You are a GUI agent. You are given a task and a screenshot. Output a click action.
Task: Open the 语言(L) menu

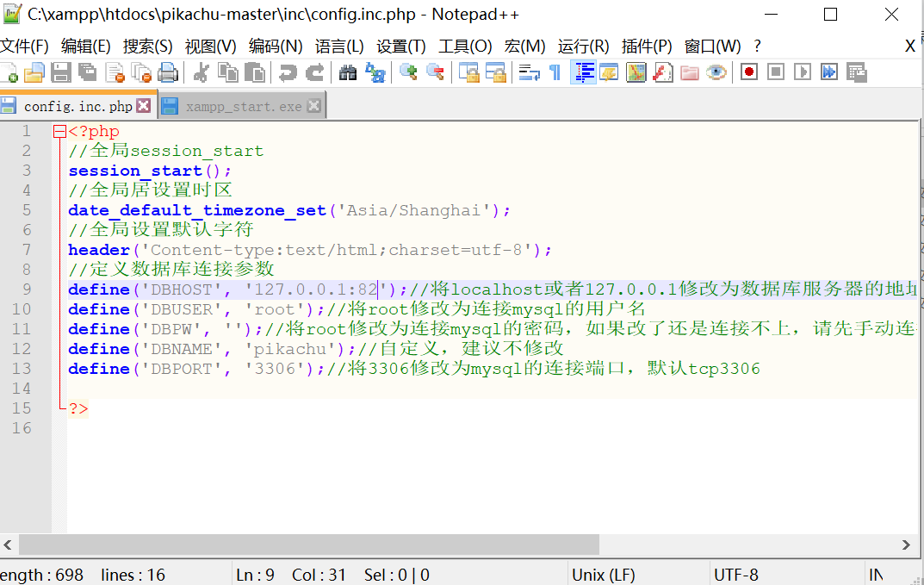pyautogui.click(x=338, y=46)
